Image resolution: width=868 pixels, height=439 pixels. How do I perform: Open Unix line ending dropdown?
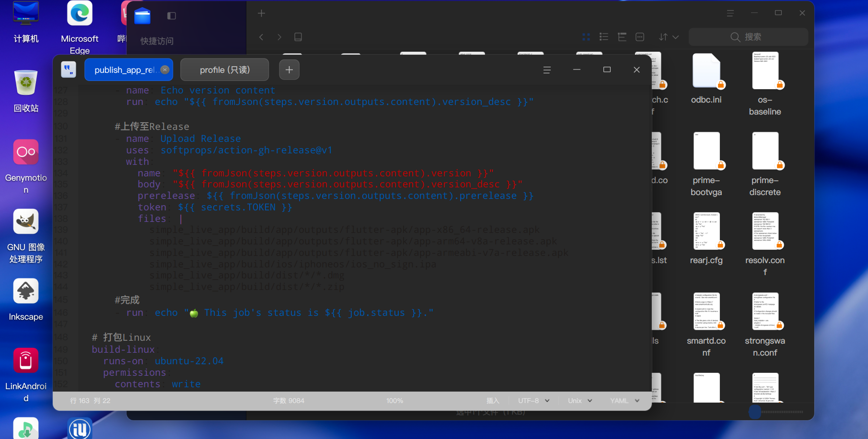pos(580,401)
